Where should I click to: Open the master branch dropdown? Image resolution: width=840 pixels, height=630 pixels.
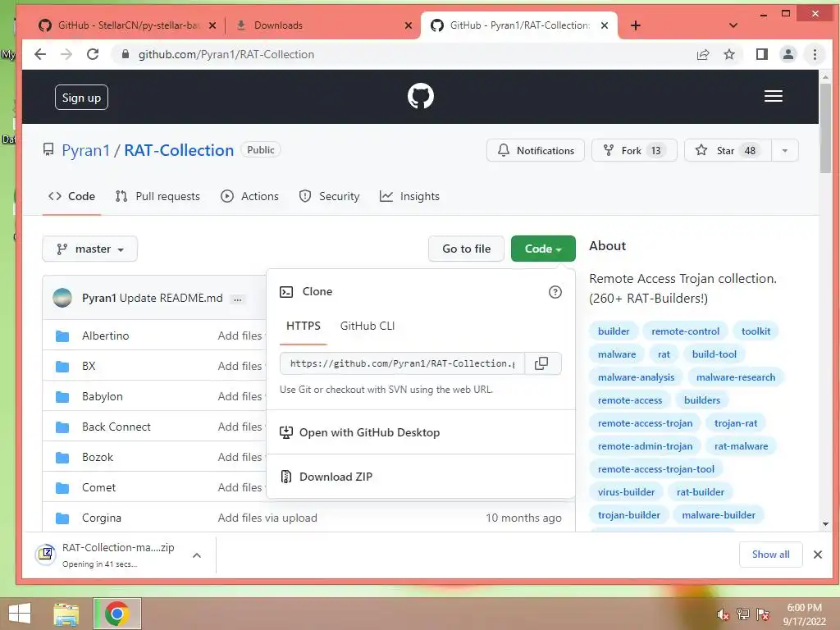90,249
